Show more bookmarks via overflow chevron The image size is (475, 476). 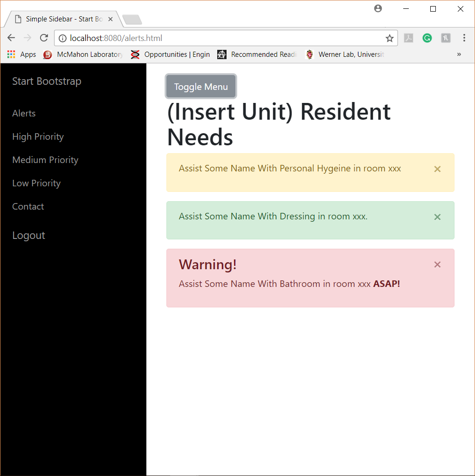459,54
